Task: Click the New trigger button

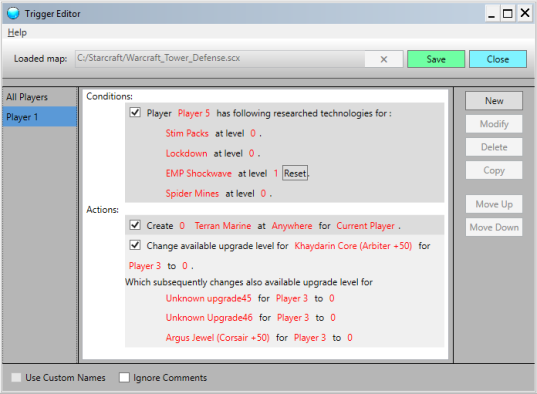Action: (x=494, y=101)
